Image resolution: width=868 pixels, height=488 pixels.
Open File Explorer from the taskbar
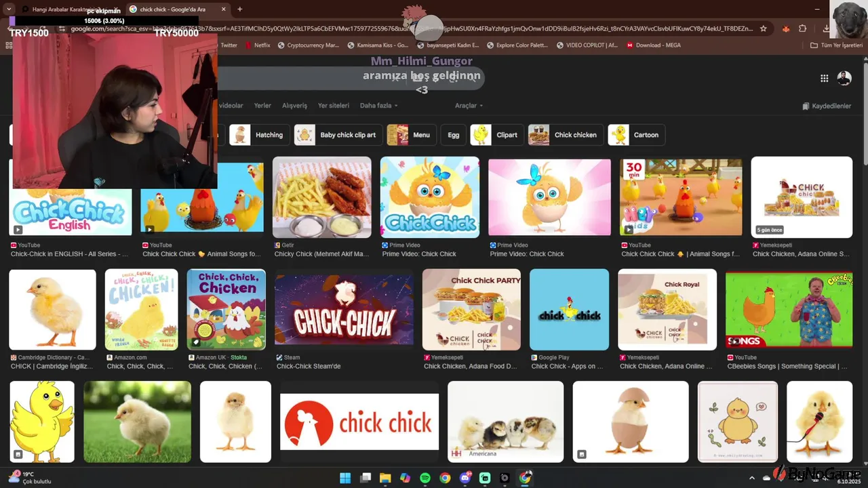coord(385,478)
